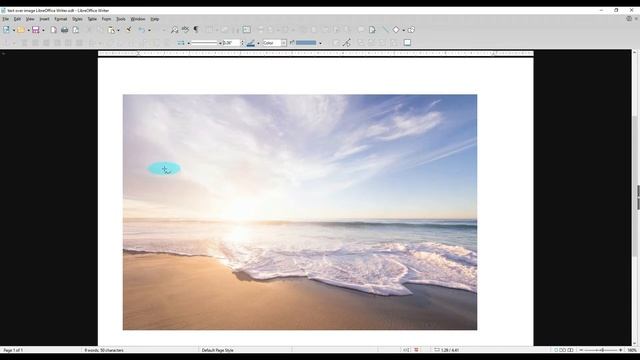Click the Zoom In plus button
Image resolution: width=640 pixels, height=360 pixels.
pyautogui.click(x=620, y=350)
